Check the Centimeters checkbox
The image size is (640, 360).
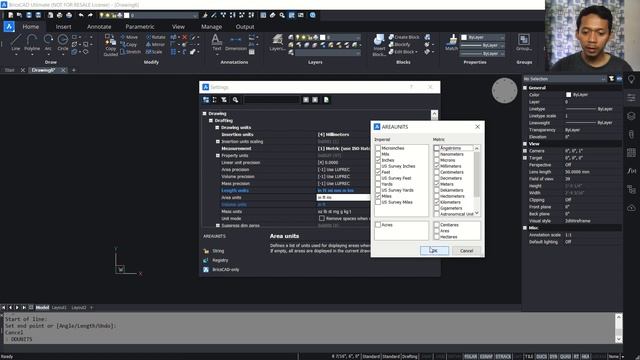437,172
